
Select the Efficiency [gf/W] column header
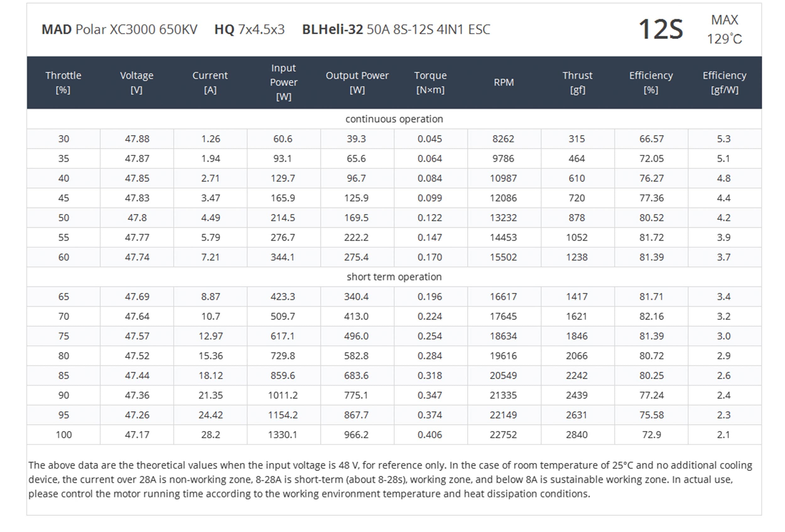point(724,82)
